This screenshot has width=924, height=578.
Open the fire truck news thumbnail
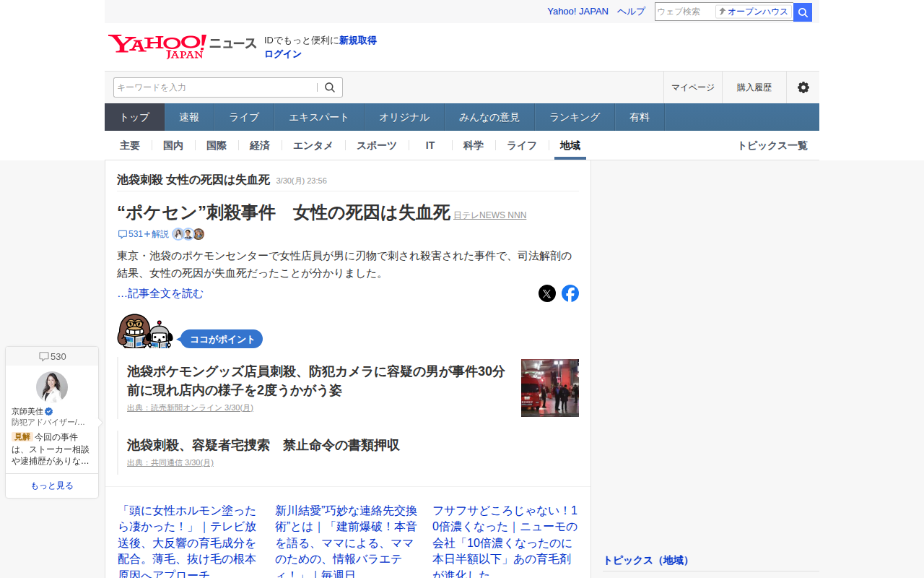(550, 388)
